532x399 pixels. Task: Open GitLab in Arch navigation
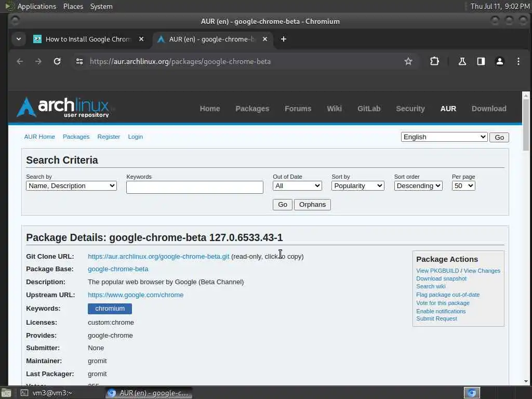(369, 109)
